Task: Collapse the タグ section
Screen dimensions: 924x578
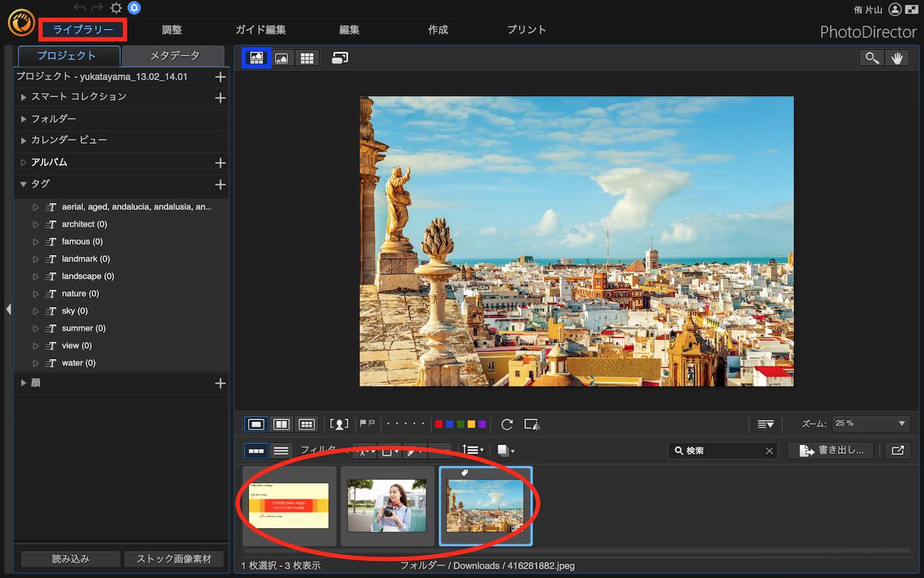Action: [24, 184]
